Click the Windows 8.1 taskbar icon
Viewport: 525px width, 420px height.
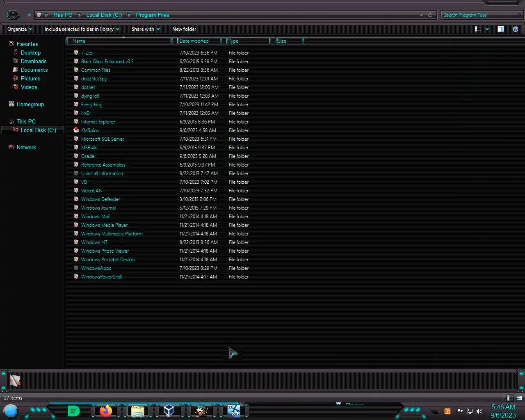[234, 411]
